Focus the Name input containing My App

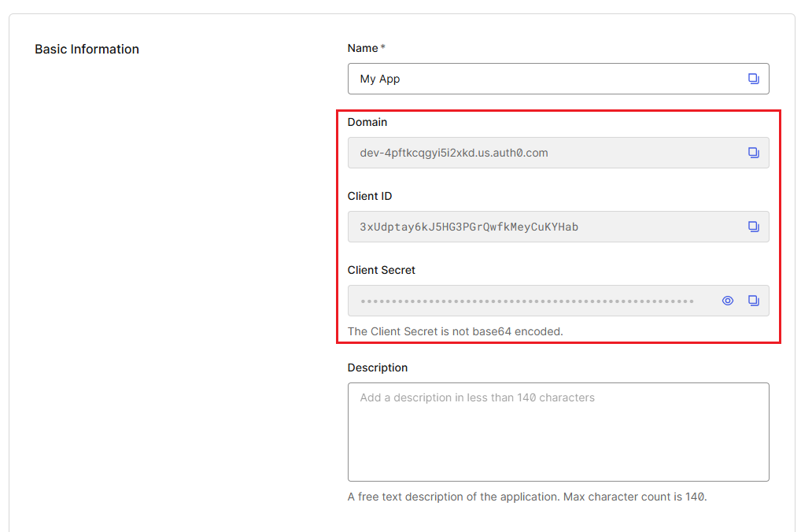(543, 79)
